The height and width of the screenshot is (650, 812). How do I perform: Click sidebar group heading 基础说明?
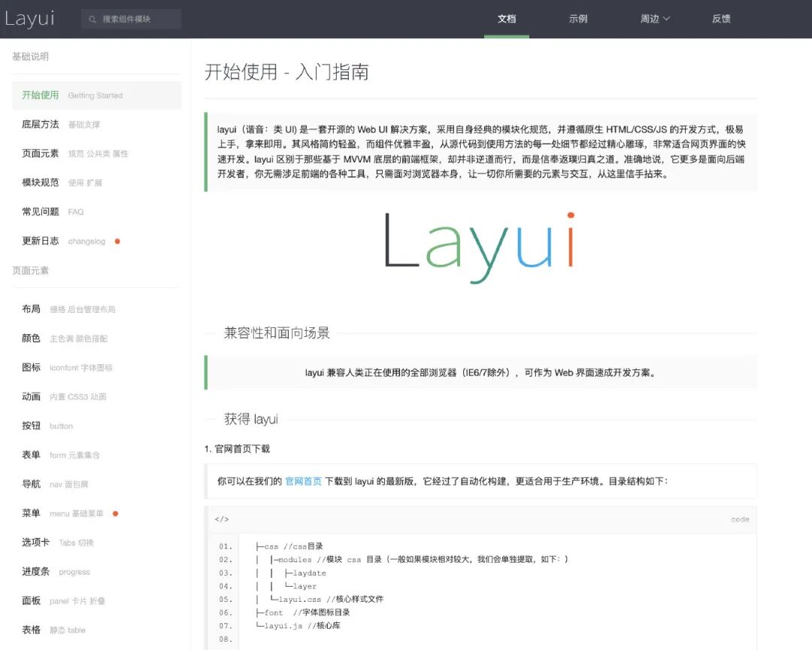pos(31,56)
